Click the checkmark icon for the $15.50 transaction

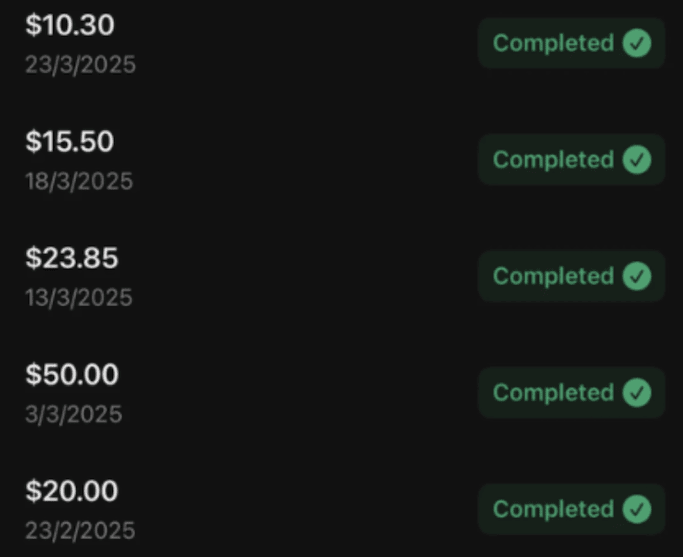pos(637,160)
